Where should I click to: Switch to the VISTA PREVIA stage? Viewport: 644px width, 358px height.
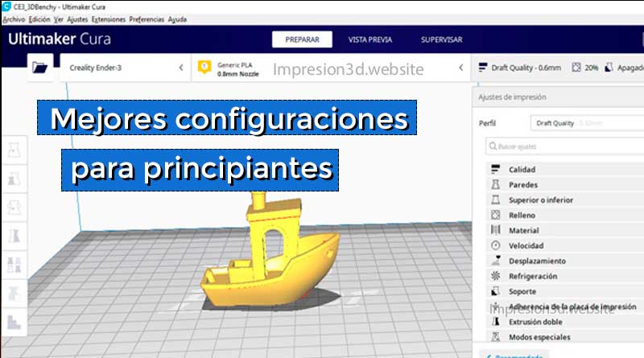coord(370,39)
